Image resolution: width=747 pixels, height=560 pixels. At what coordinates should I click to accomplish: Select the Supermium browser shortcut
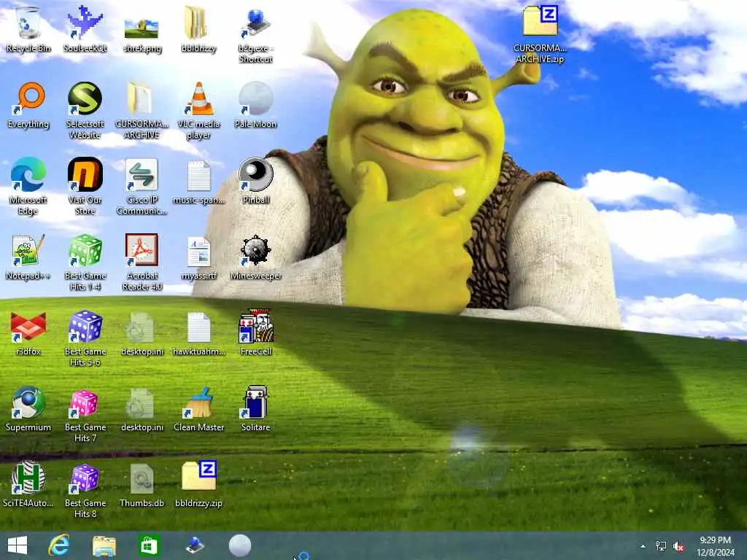click(x=28, y=408)
